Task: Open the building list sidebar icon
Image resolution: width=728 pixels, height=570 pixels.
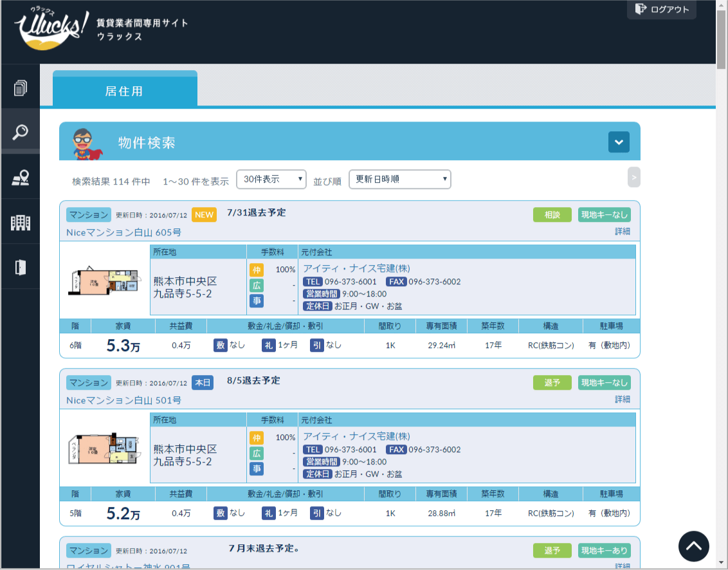Action: click(x=21, y=223)
